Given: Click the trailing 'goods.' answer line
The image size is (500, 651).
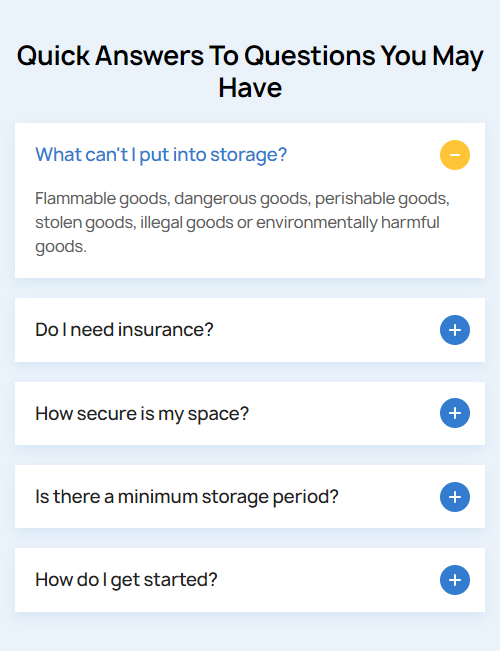Looking at the screenshot, I should [61, 247].
